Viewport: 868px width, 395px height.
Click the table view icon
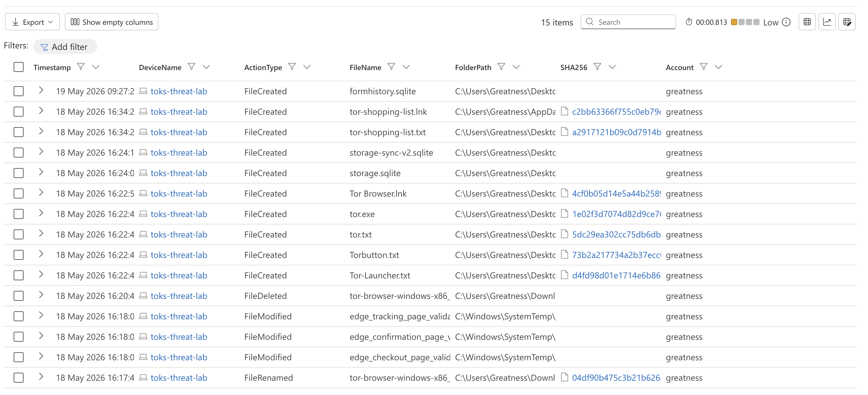(x=807, y=22)
